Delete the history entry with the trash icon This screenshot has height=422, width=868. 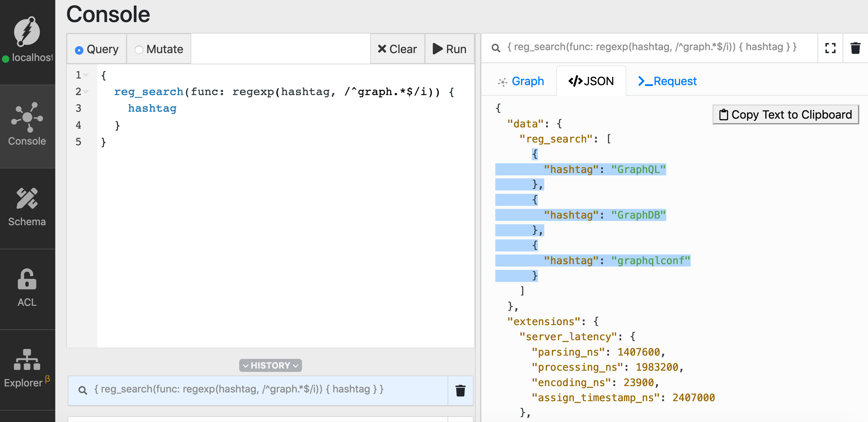click(x=460, y=390)
